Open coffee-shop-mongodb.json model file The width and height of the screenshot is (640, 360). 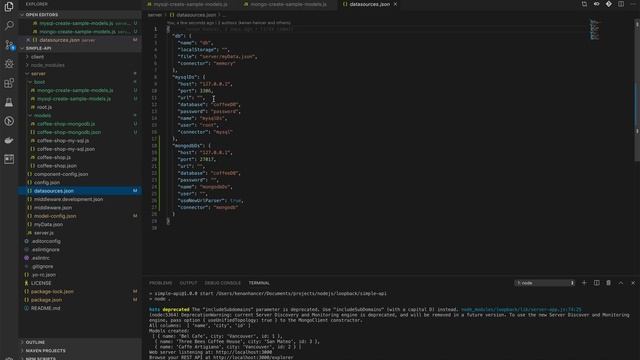pyautogui.click(x=69, y=132)
